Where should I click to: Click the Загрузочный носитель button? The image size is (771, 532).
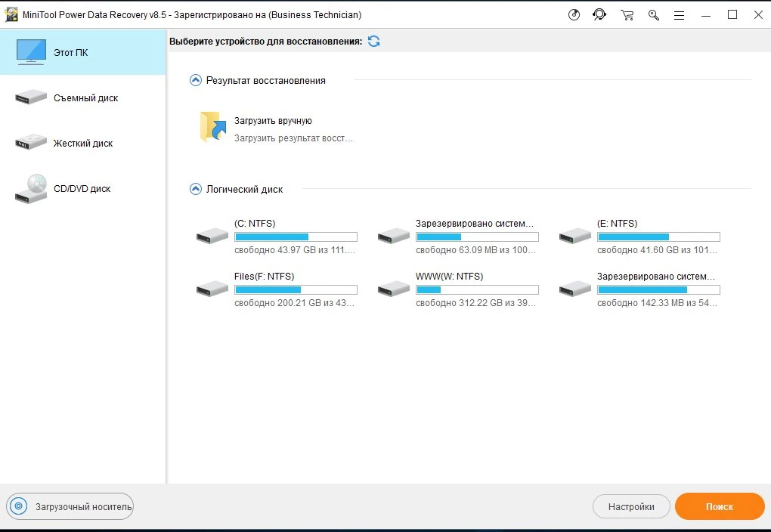70,506
